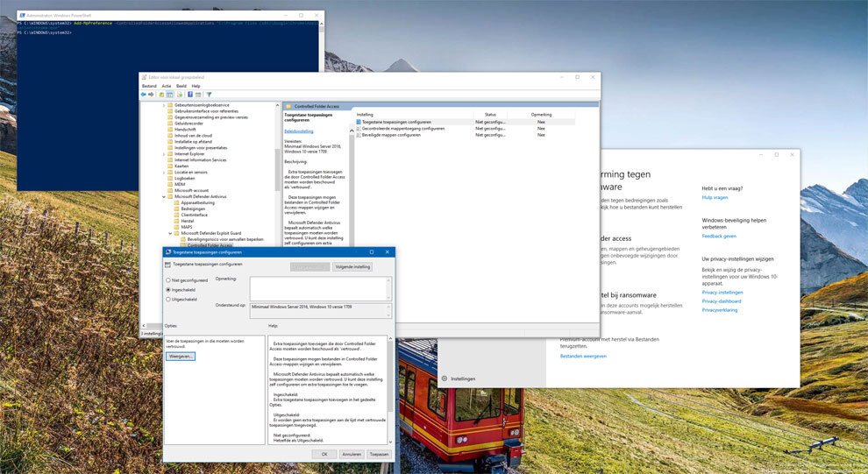The image size is (868, 474).
Task: Open the Privacy-instellingen link
Action: [722, 293]
